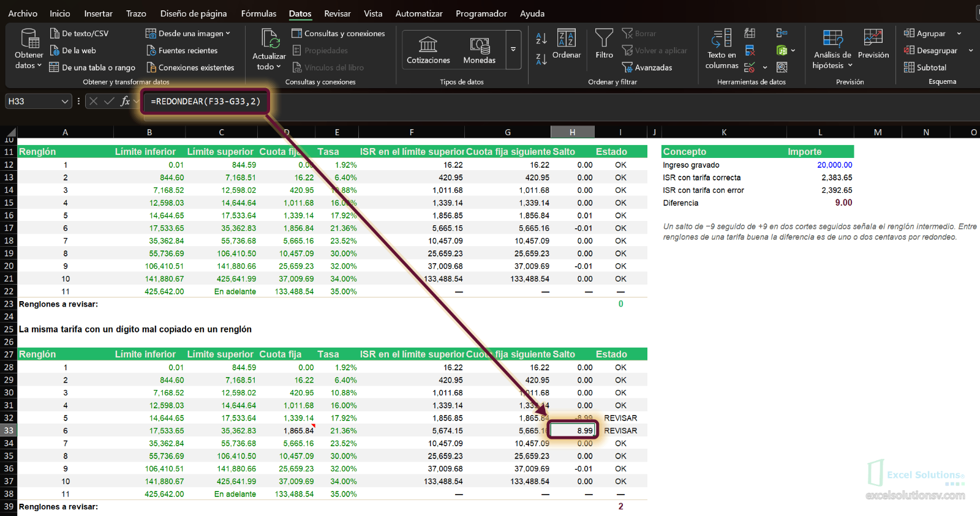Open Texto en columnas wizard
Image resolution: width=980 pixels, height=516 pixels.
click(x=722, y=49)
